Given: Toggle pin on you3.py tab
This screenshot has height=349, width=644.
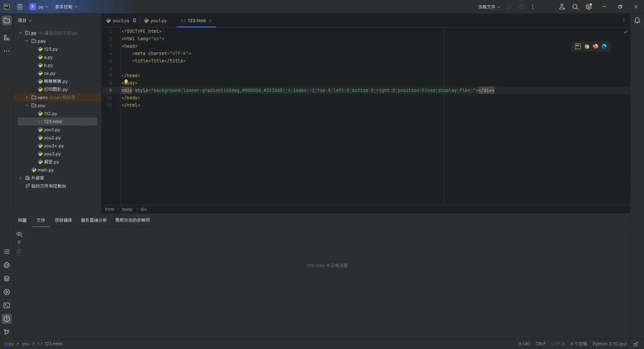Looking at the screenshot, I should coord(135,20).
